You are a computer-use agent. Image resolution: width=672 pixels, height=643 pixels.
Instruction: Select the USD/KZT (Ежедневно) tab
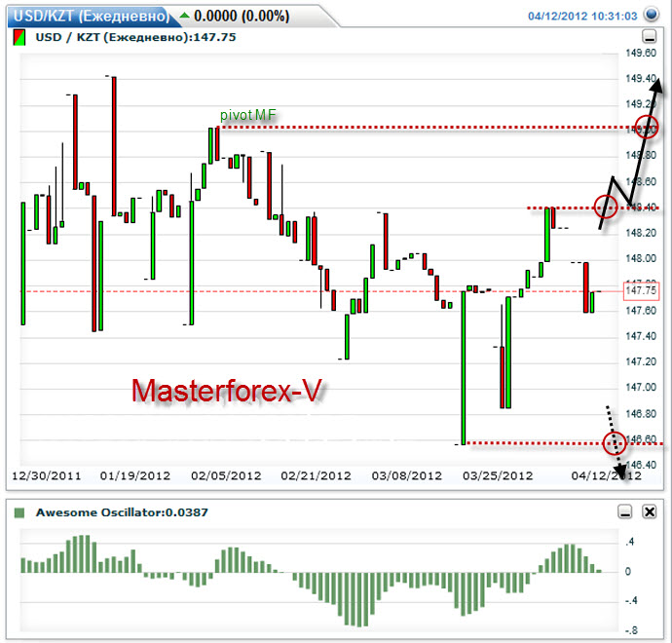coord(92,16)
